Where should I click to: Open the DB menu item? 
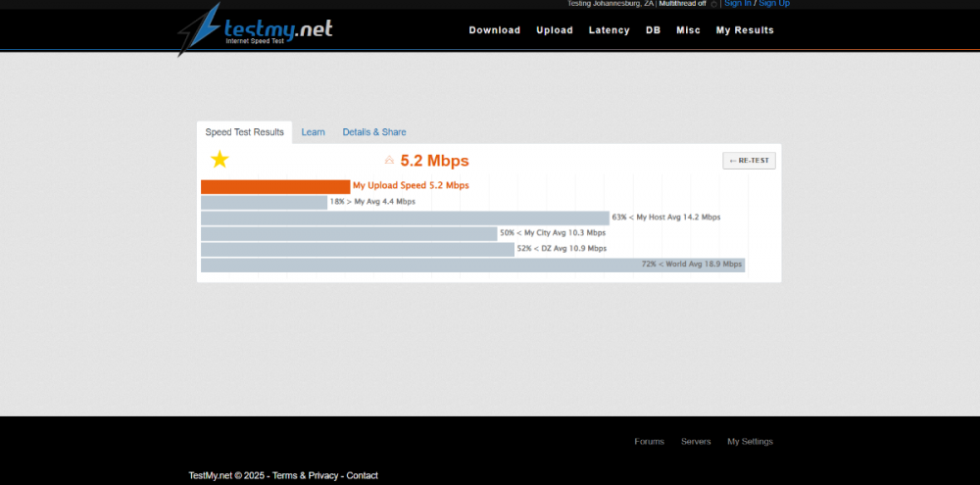point(653,30)
